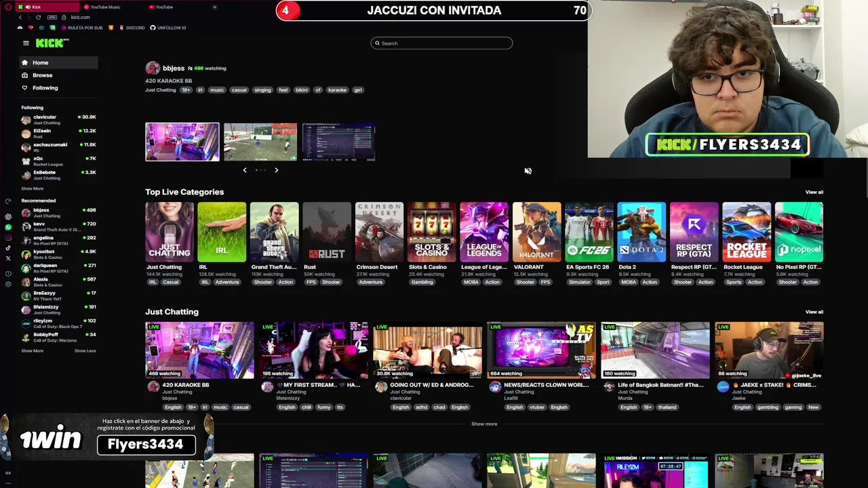
Task: Click the 1win Flyers3434 promo banner
Action: click(x=107, y=436)
